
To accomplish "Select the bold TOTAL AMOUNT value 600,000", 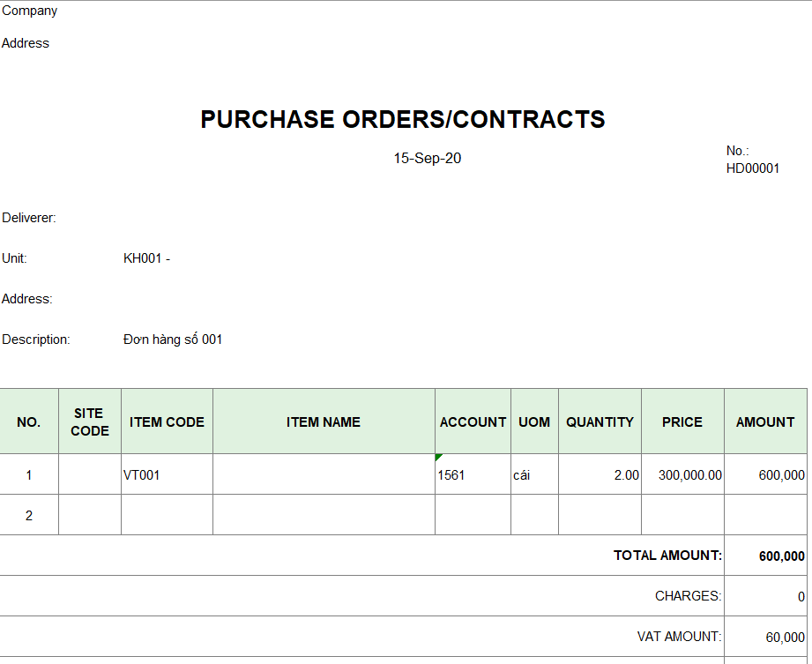I will pyautogui.click(x=781, y=556).
